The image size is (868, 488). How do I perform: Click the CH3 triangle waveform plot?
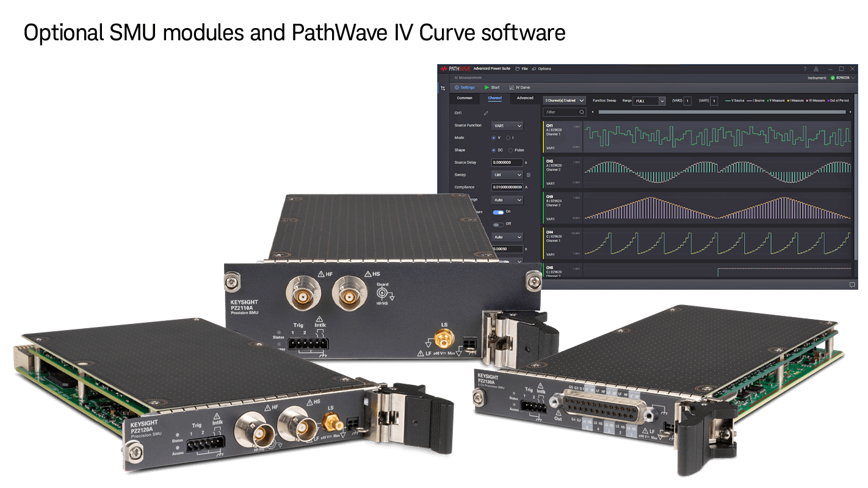tap(717, 207)
